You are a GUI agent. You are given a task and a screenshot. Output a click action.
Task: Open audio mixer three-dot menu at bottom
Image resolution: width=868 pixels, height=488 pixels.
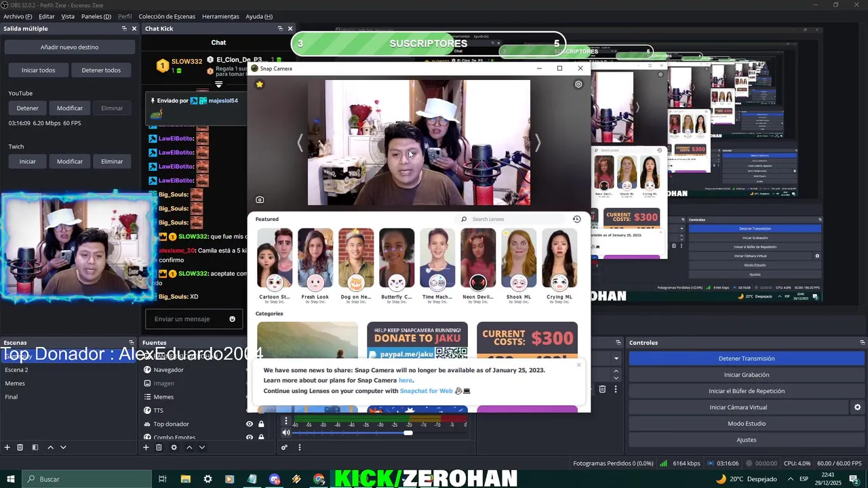[x=299, y=447]
